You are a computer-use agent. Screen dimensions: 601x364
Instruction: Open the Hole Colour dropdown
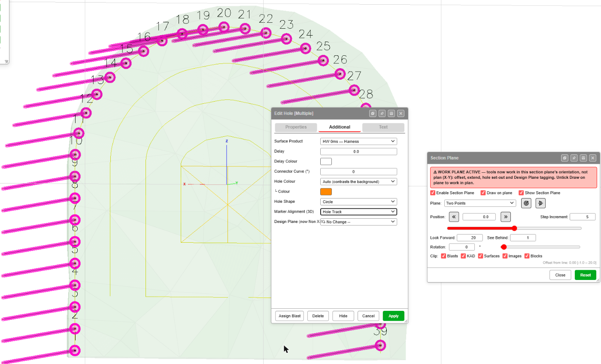(x=358, y=181)
